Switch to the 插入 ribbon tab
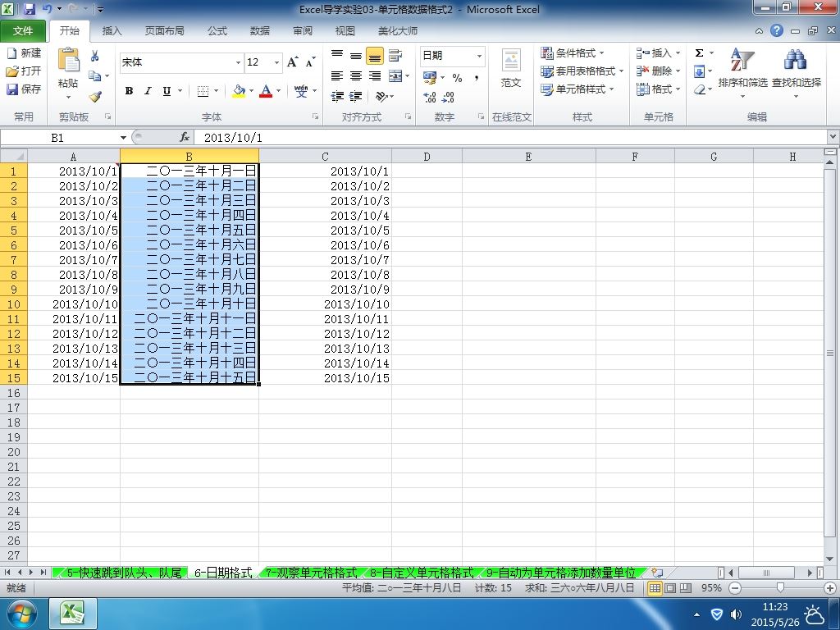Viewport: 840px width, 630px height. point(112,31)
